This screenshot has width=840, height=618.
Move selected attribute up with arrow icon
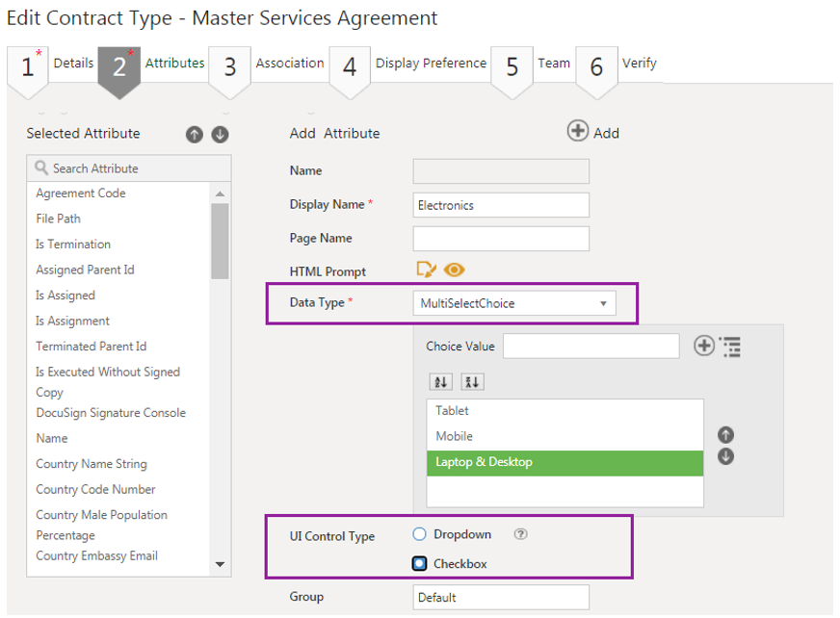[x=195, y=135]
